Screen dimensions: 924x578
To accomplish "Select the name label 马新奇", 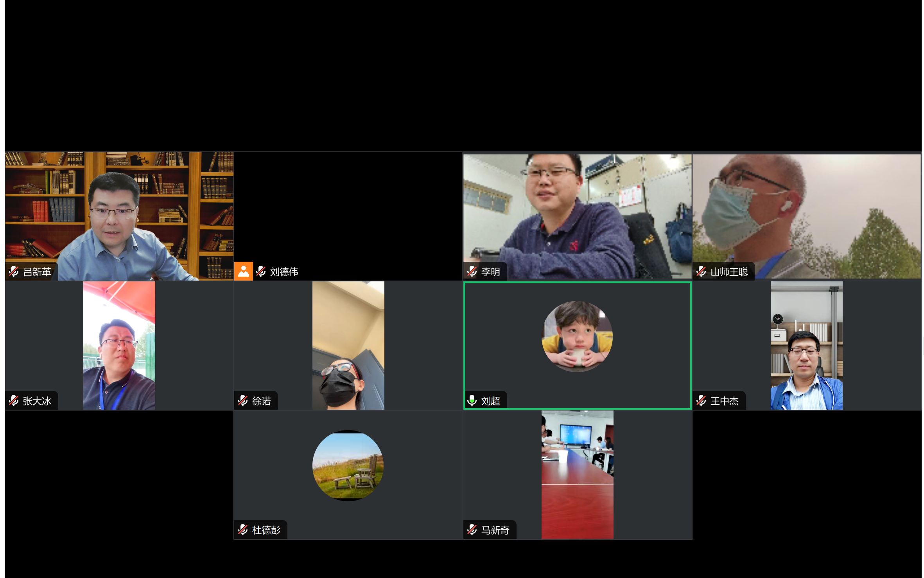I will [x=495, y=530].
